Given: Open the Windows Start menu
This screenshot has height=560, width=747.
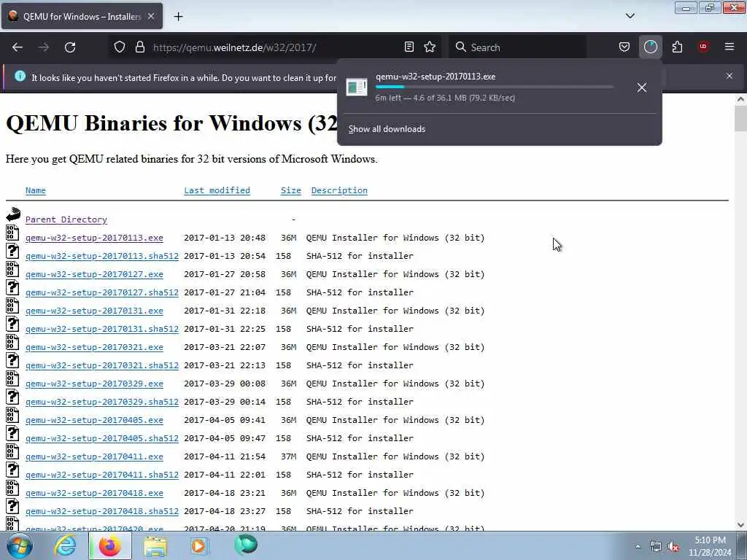Looking at the screenshot, I should [20, 545].
